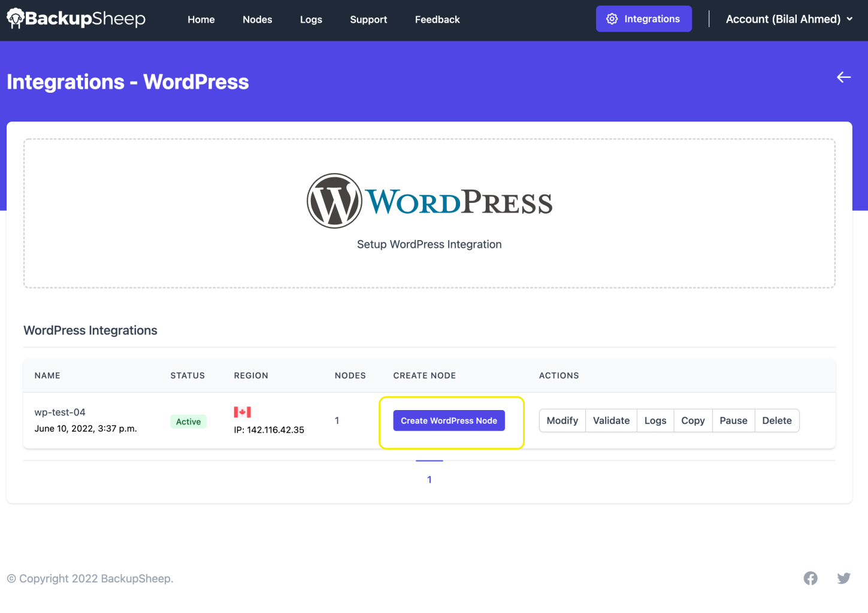Click the REGION column header
The image size is (868, 613).
[251, 375]
